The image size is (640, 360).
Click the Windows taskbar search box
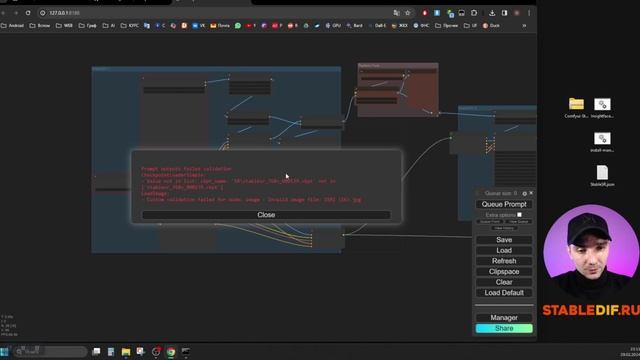[51, 351]
